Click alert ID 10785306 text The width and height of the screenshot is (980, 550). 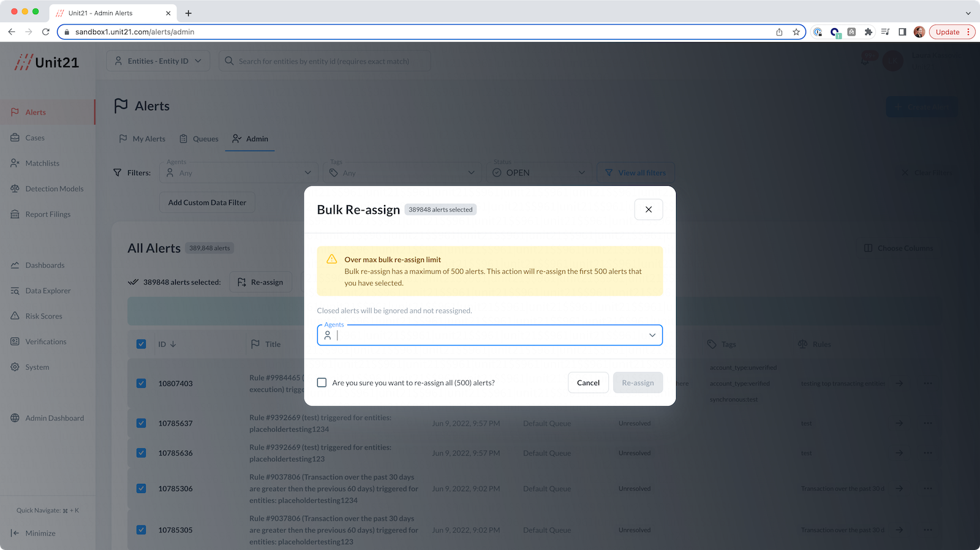click(x=175, y=489)
